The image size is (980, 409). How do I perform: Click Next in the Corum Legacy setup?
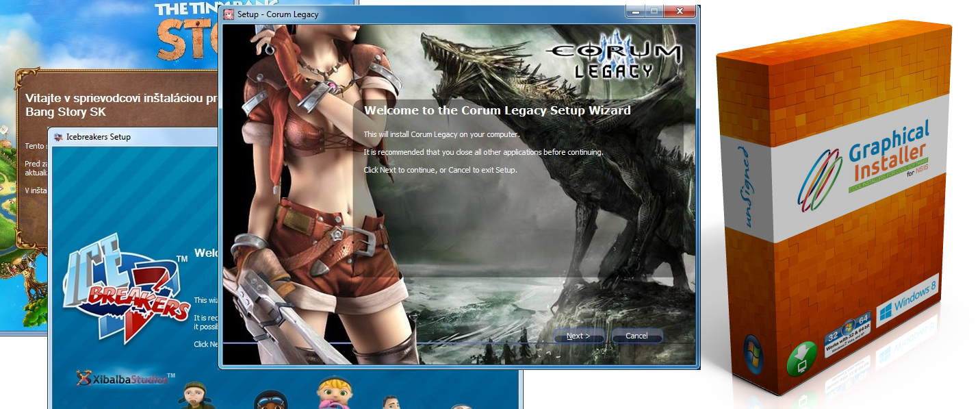[x=578, y=336]
